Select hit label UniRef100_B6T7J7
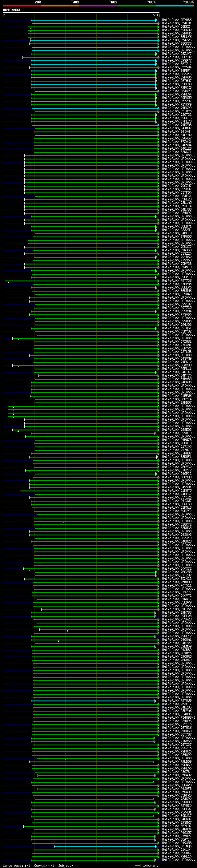 point(176,64)
